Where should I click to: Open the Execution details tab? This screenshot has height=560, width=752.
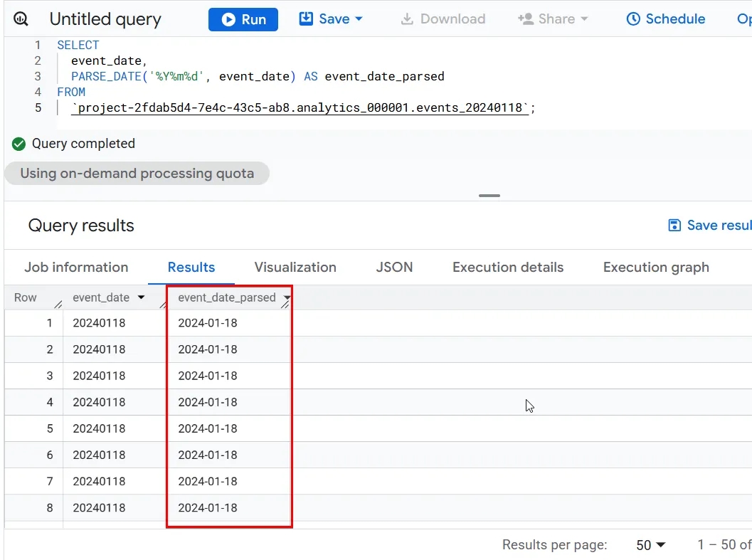coord(508,268)
